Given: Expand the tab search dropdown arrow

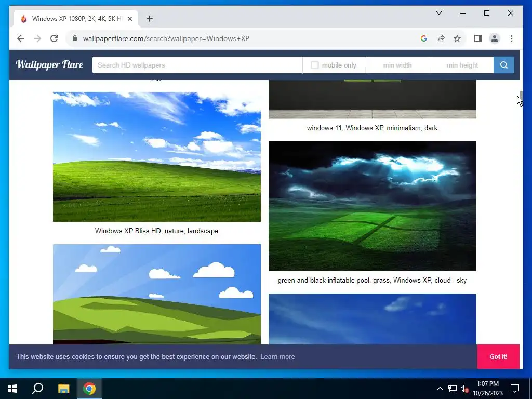Looking at the screenshot, I should pos(438,13).
